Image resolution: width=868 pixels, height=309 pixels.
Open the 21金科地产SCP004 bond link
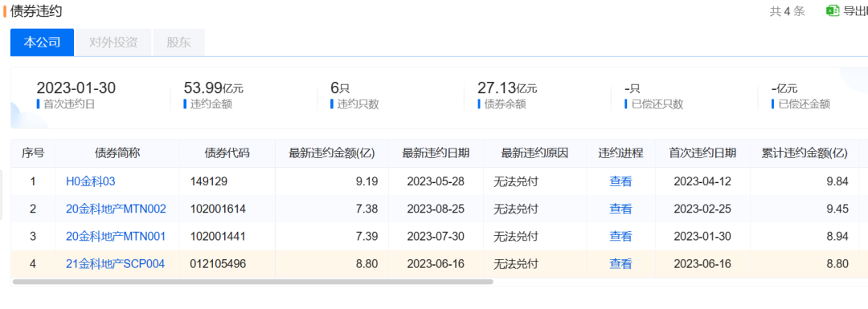[115, 264]
